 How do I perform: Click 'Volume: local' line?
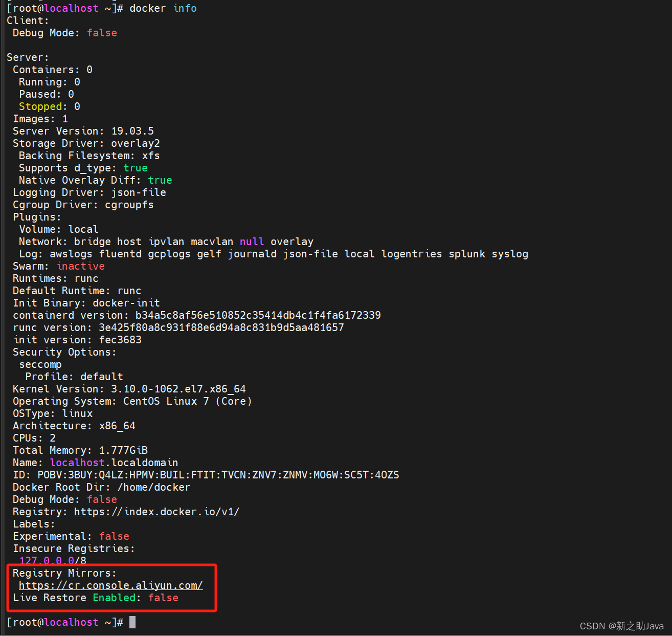(x=59, y=229)
